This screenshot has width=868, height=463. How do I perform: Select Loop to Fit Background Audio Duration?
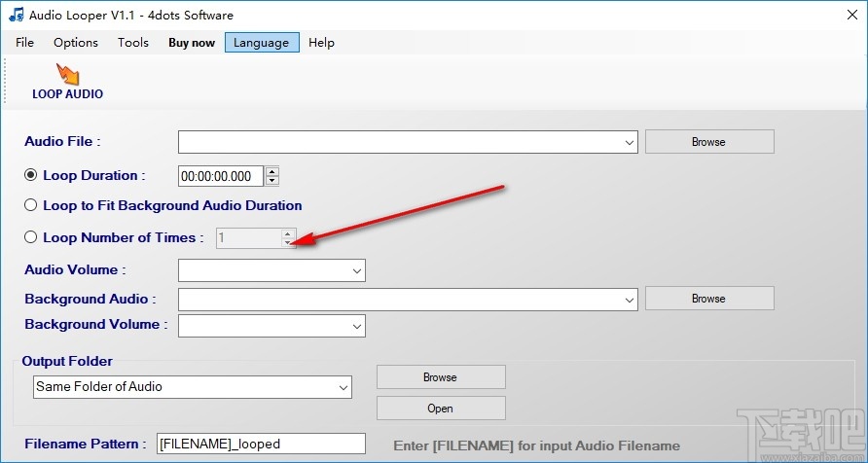pos(31,205)
